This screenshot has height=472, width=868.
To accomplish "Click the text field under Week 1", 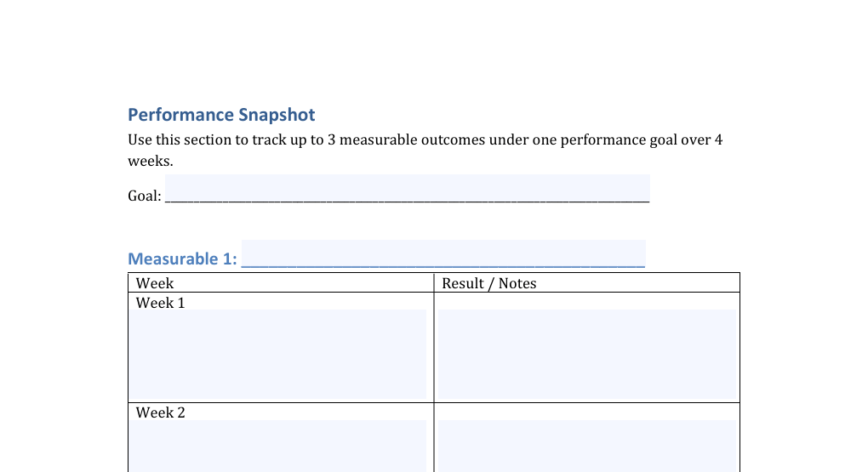I will [277, 354].
